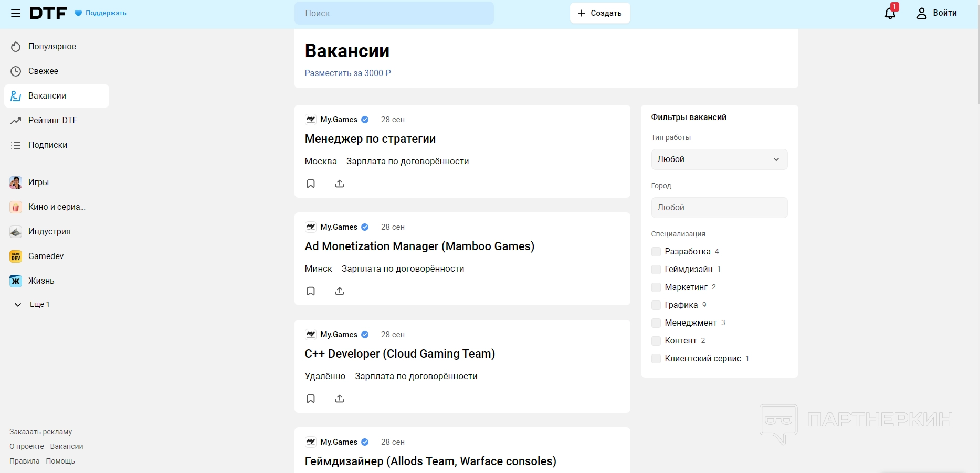Click the notifications bell icon

[x=890, y=13]
